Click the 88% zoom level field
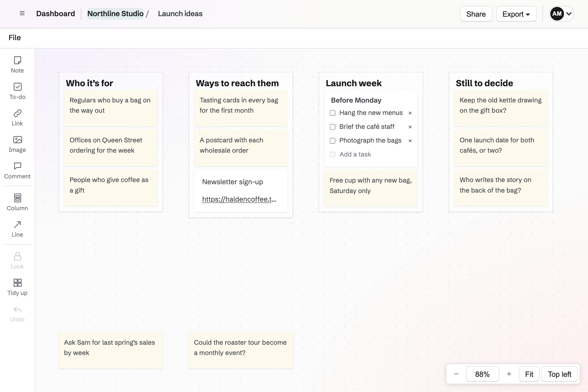This screenshot has width=588, height=392. (x=482, y=374)
